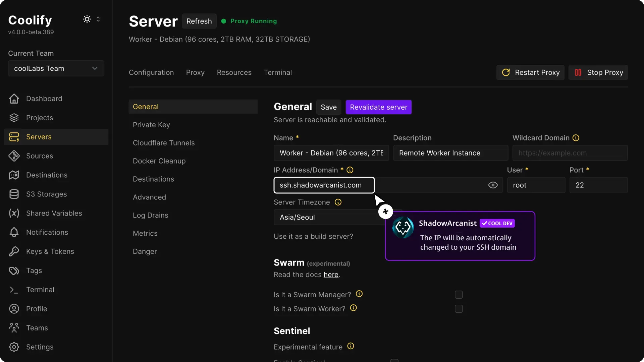The width and height of the screenshot is (644, 362).
Task: Reveal IP address with eye icon
Action: pyautogui.click(x=493, y=185)
